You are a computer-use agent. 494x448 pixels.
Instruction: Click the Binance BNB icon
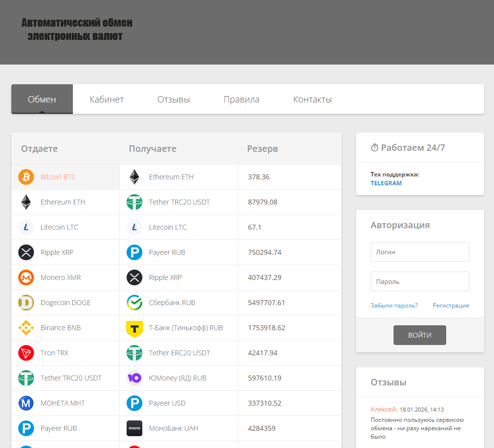26,328
